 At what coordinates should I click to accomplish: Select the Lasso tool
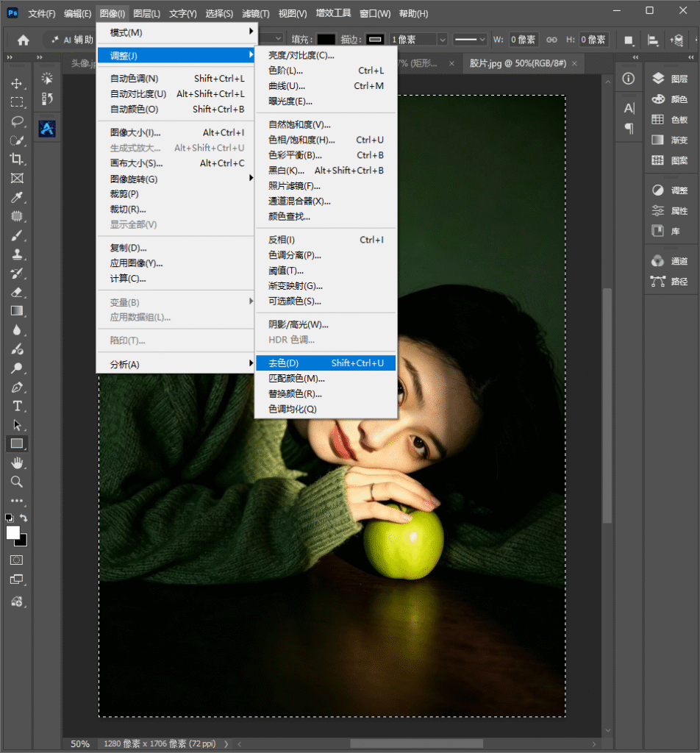click(17, 121)
